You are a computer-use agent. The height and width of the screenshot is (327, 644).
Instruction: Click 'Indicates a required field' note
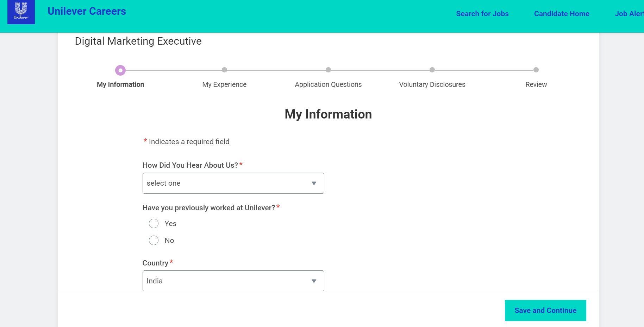point(189,142)
